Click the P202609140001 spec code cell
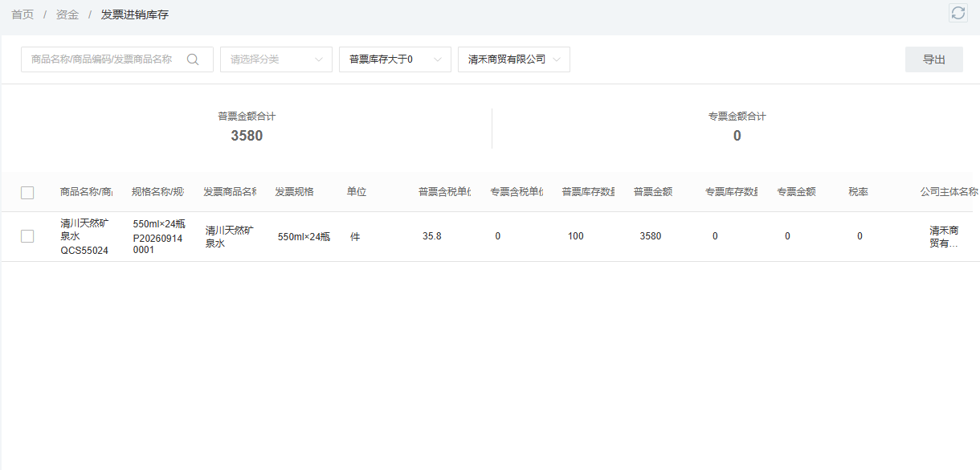This screenshot has width=980, height=470. [157, 243]
